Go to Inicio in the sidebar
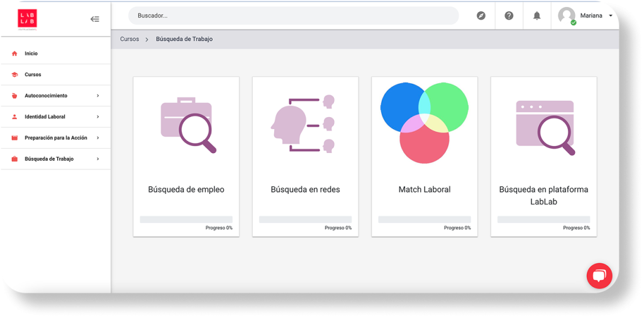Viewport: 644px width, 318px height. pyautogui.click(x=31, y=54)
